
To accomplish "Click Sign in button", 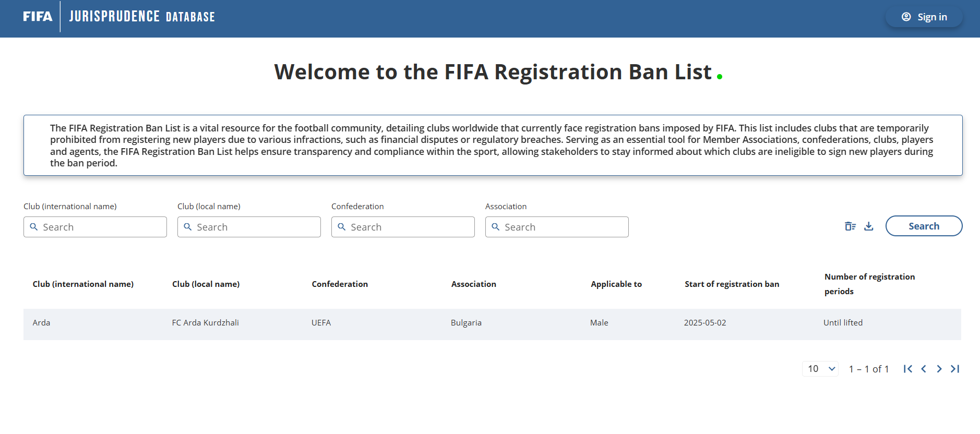I will pos(924,17).
